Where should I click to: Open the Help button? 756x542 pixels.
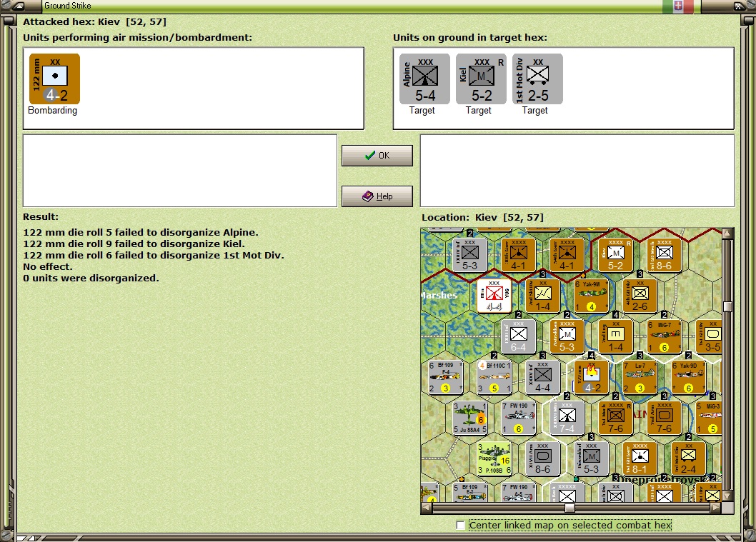pyautogui.click(x=377, y=196)
